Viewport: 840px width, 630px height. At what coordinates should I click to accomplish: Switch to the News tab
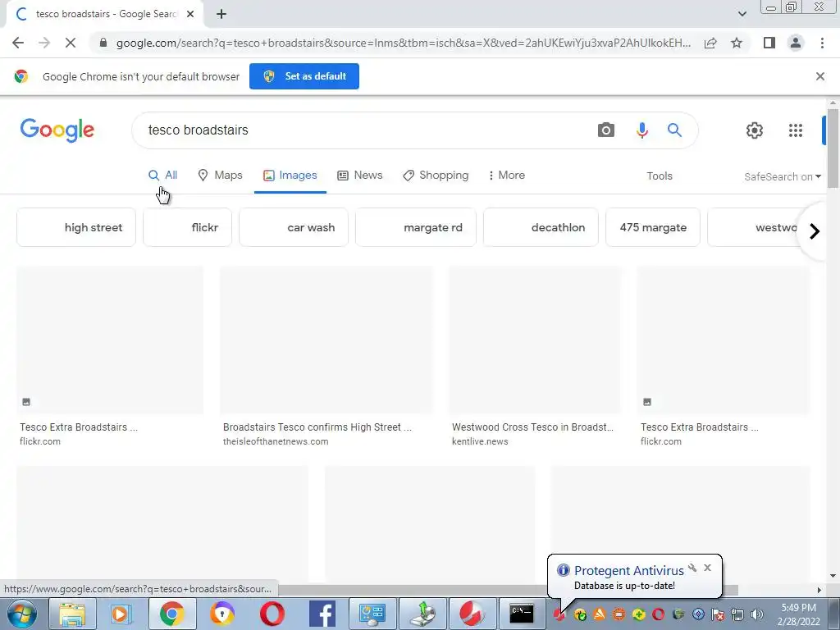pyautogui.click(x=359, y=176)
